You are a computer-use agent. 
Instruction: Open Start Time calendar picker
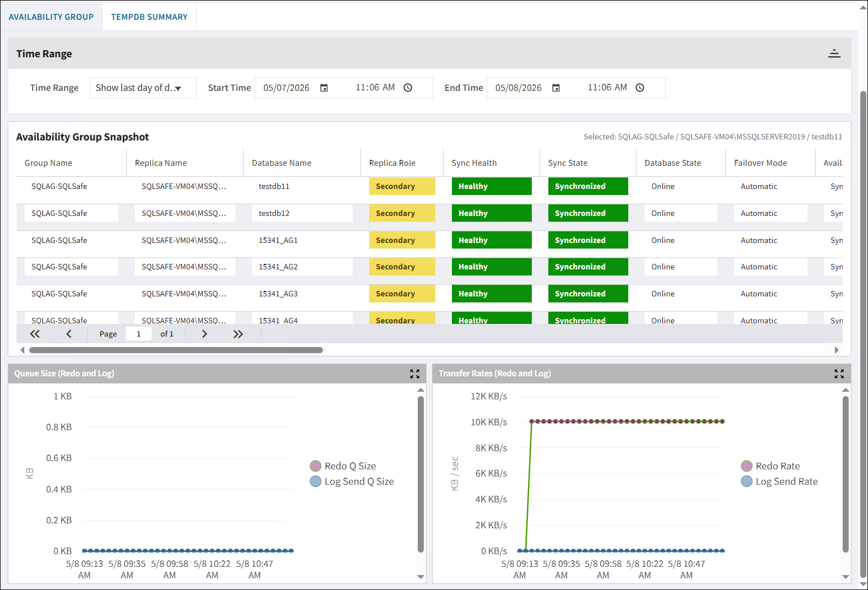point(324,88)
